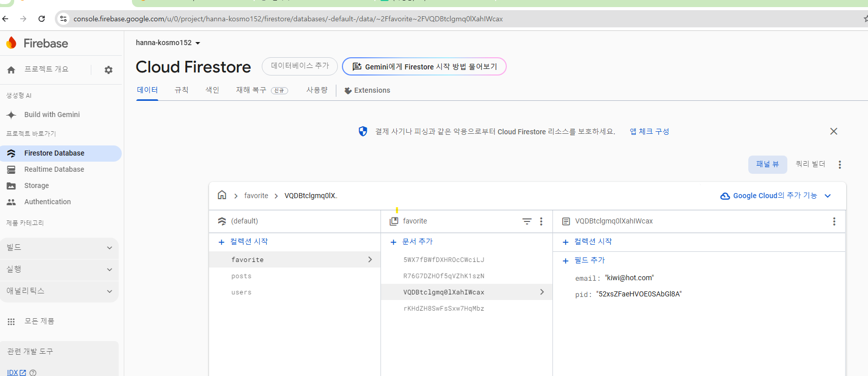Click the shield icon in the banner

tap(363, 131)
